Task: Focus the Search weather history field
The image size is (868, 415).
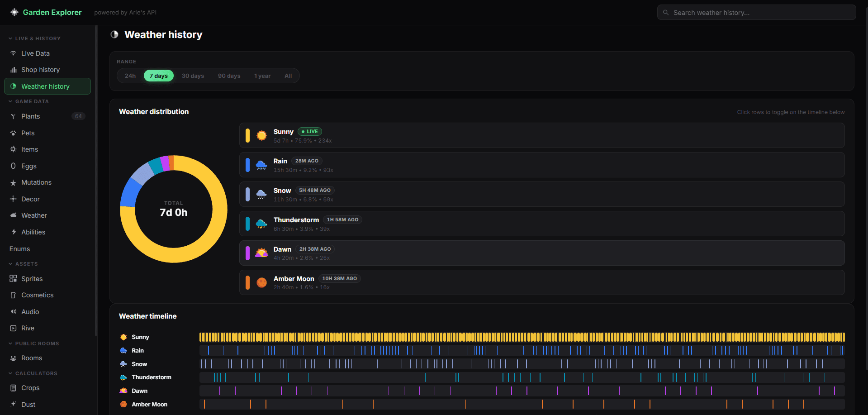Action: coord(756,13)
